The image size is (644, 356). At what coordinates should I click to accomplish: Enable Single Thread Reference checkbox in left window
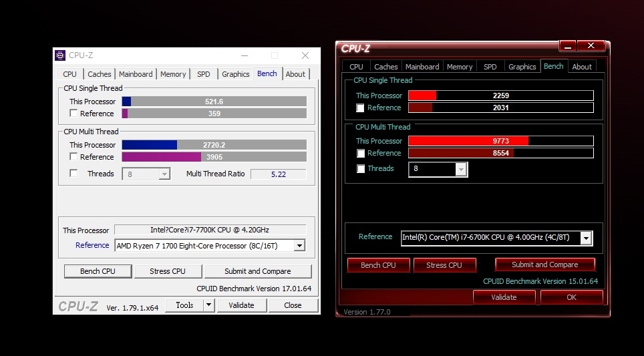(73, 114)
